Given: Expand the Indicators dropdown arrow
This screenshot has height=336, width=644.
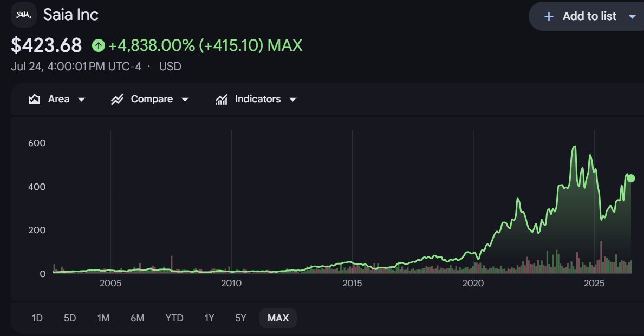Looking at the screenshot, I should click(293, 99).
